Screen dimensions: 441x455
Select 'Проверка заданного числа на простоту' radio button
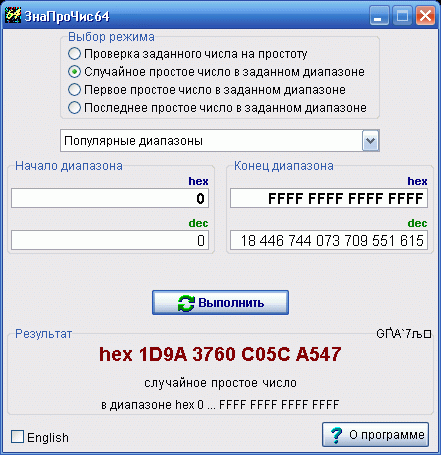pos(74,54)
